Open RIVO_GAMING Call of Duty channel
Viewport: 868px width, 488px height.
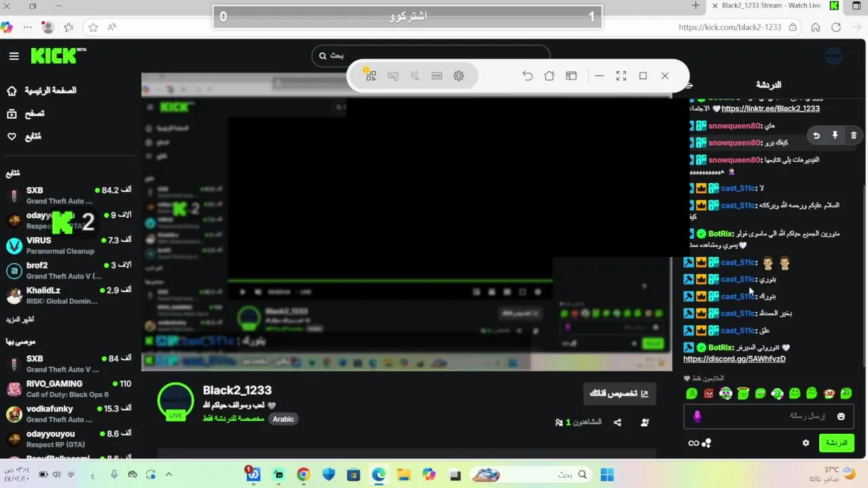[68, 389]
